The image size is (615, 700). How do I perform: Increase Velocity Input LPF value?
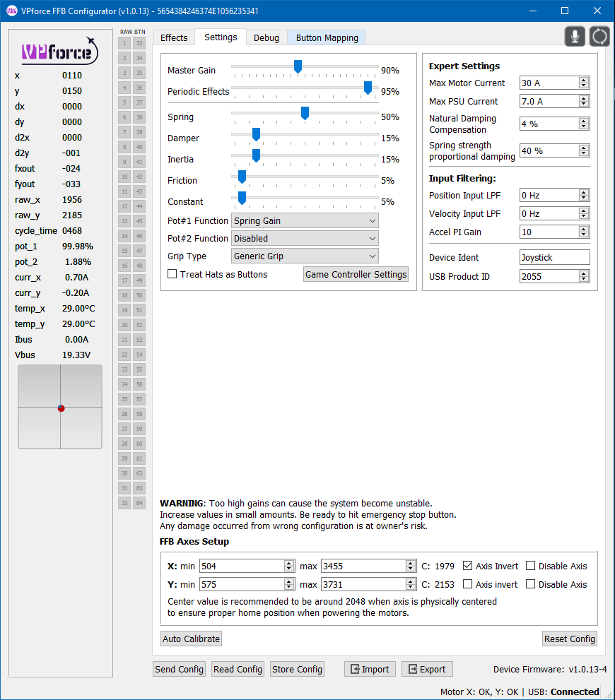coord(584,210)
